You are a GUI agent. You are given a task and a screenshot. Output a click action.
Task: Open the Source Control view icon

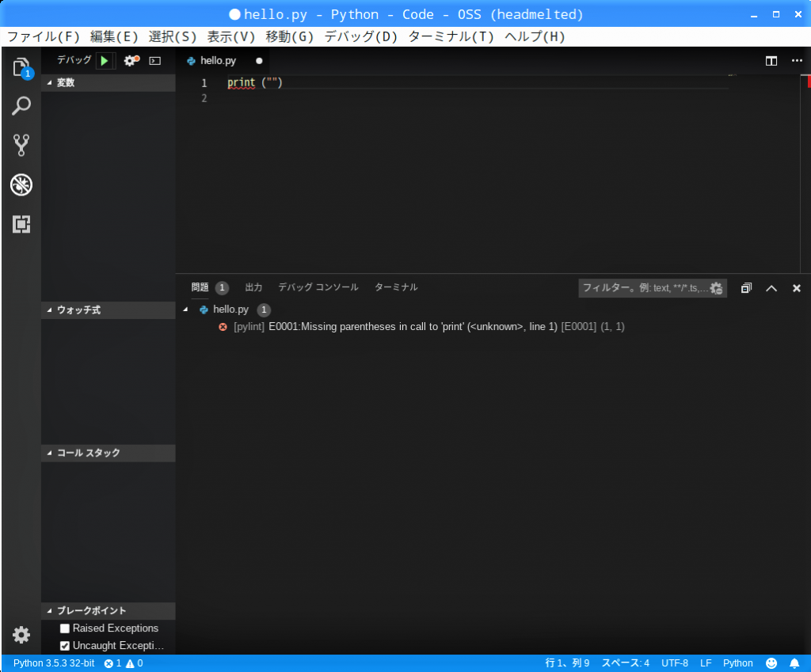click(21, 145)
